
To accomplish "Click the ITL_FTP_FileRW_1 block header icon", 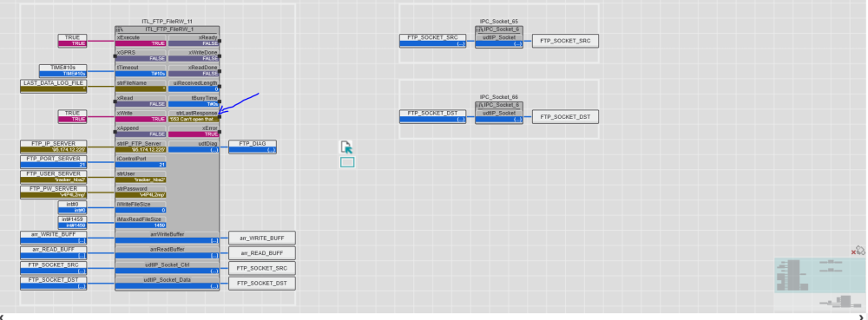I will click(x=119, y=29).
